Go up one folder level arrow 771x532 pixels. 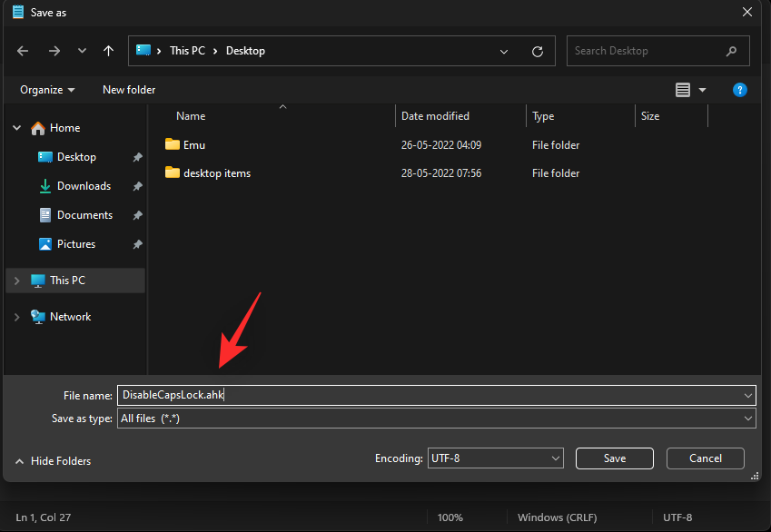[x=109, y=51]
